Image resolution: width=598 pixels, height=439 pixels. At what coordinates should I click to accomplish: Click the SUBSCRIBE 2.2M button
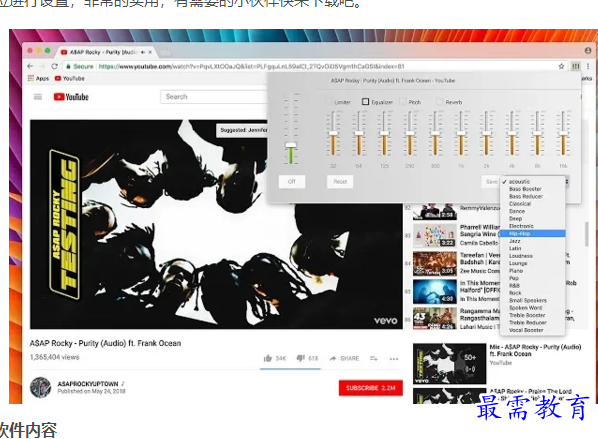(x=371, y=388)
